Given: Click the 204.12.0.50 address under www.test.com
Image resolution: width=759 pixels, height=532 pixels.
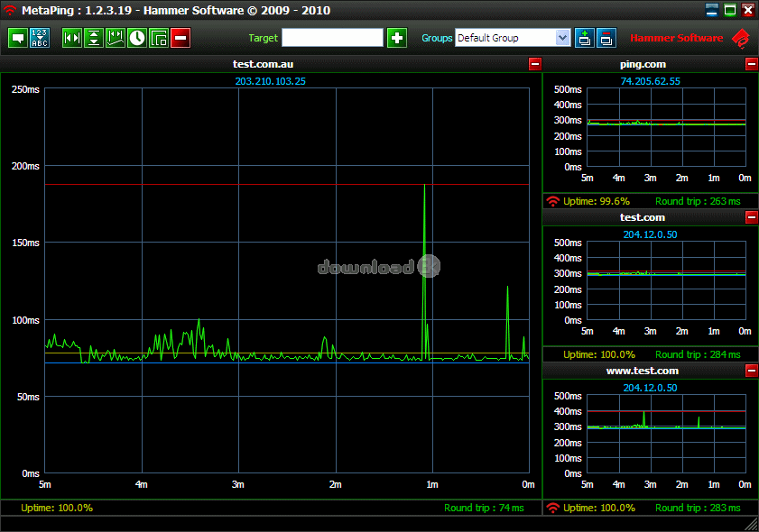Looking at the screenshot, I should point(650,388).
